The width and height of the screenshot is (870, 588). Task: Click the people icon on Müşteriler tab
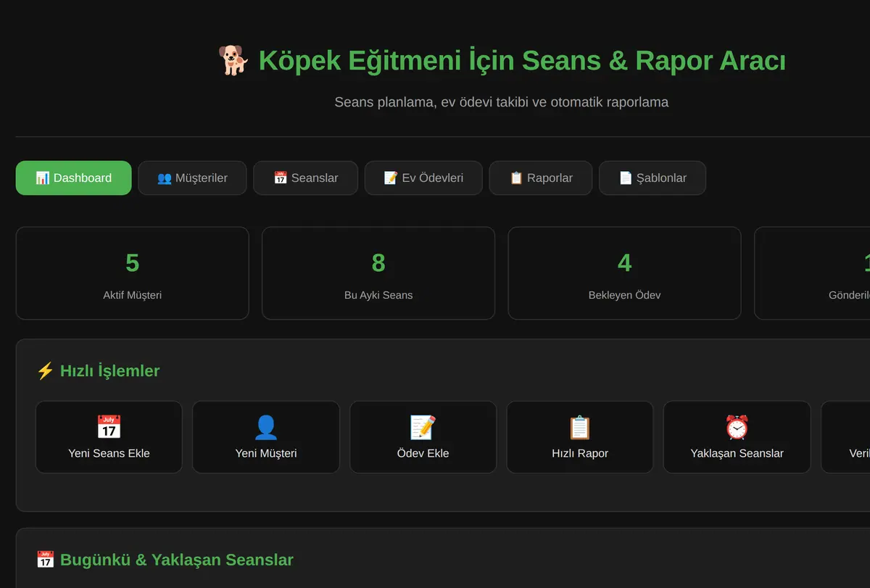point(165,178)
